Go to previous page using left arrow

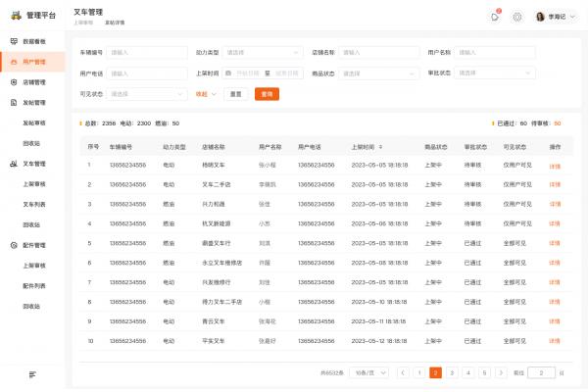[403, 372]
